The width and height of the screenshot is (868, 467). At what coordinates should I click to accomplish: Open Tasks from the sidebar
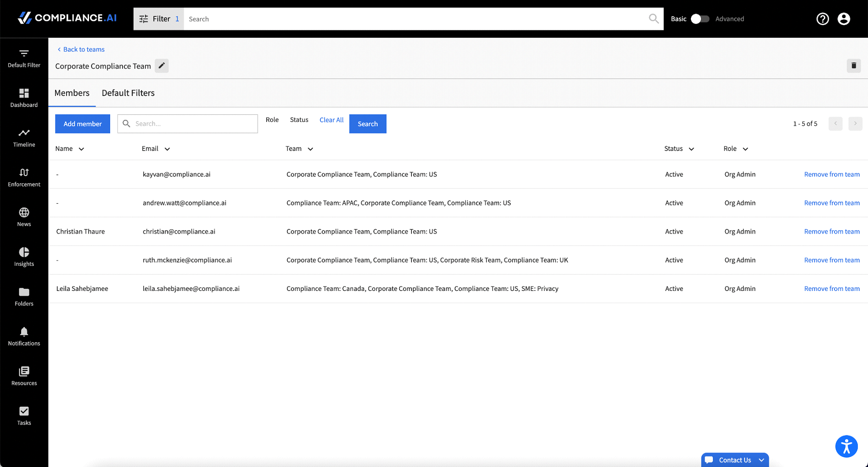pyautogui.click(x=24, y=415)
